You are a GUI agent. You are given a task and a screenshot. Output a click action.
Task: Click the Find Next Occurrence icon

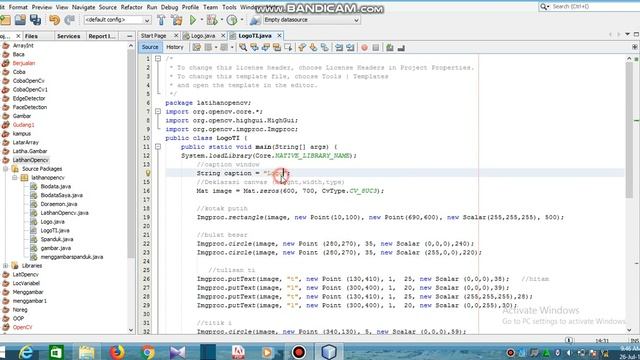click(x=266, y=47)
